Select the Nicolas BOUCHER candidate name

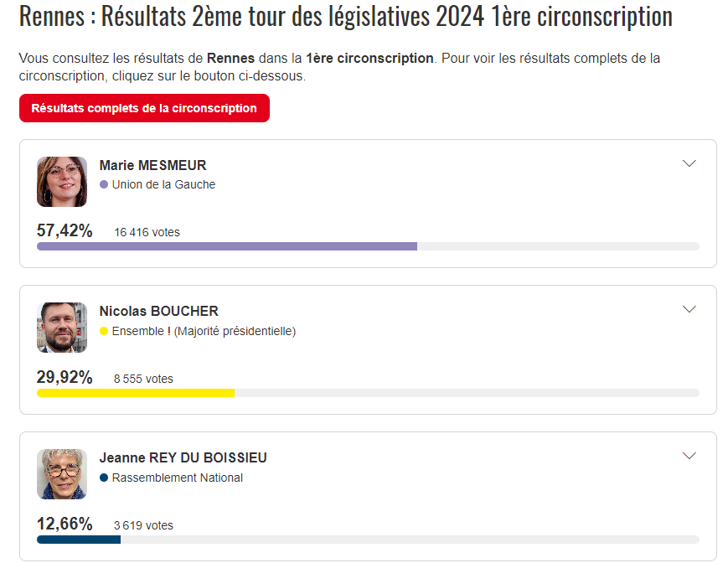(159, 311)
